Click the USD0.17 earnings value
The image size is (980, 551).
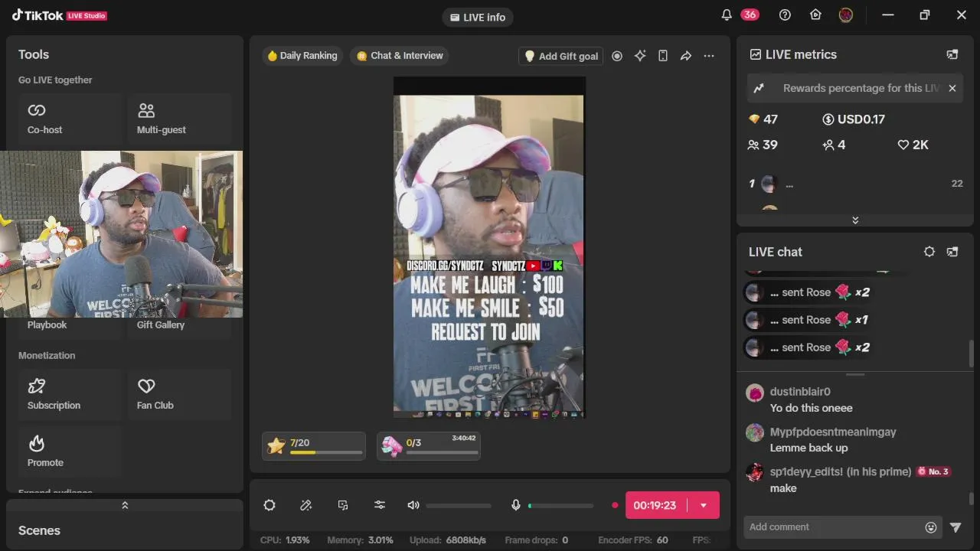(x=854, y=119)
